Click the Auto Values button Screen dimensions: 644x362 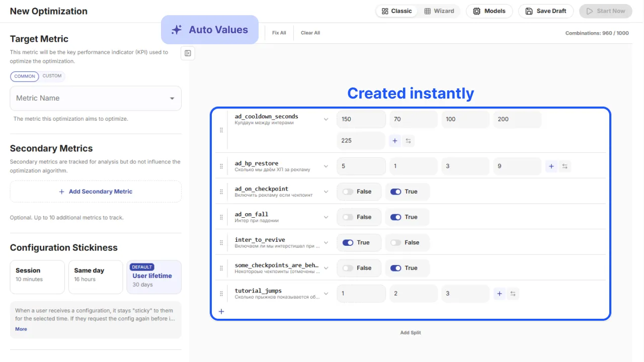coord(210,30)
